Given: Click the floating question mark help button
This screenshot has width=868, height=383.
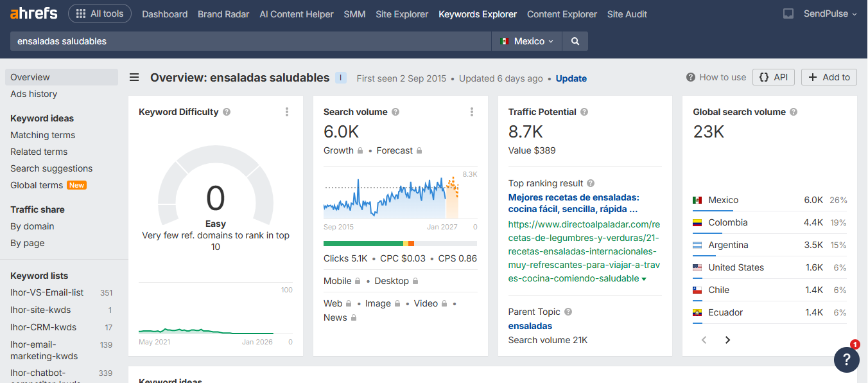Looking at the screenshot, I should (x=846, y=360).
